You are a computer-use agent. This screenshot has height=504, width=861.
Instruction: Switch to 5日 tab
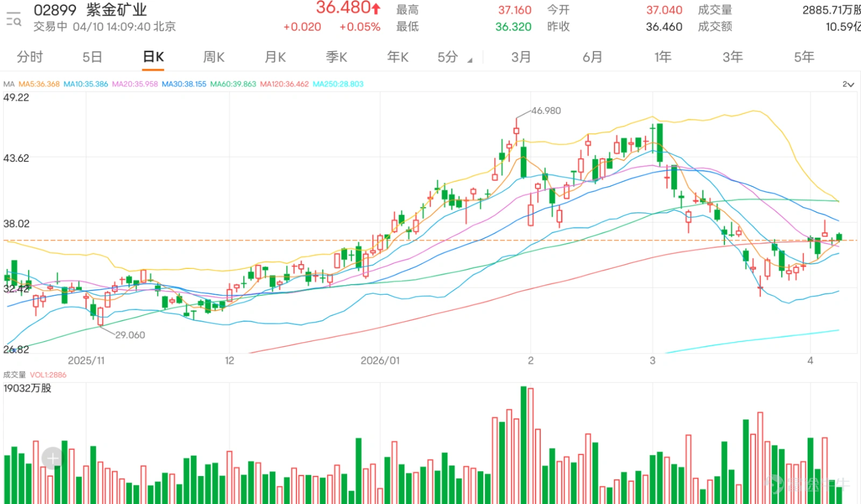coord(92,57)
